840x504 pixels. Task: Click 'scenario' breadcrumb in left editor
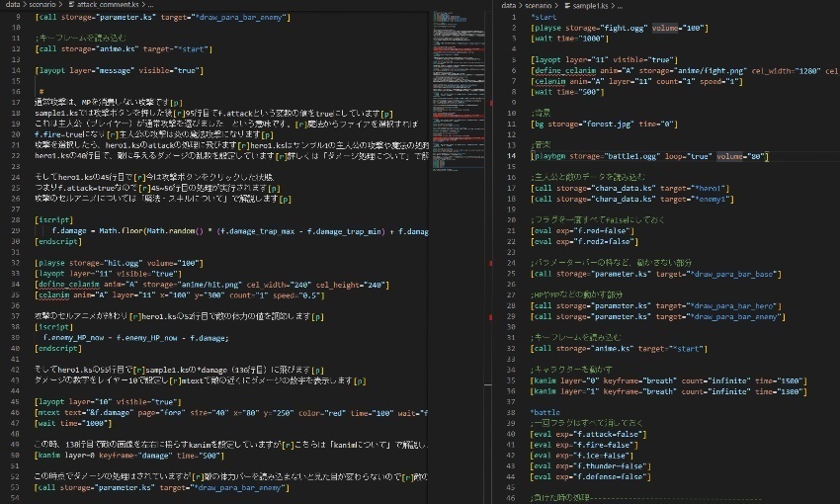(42, 4)
